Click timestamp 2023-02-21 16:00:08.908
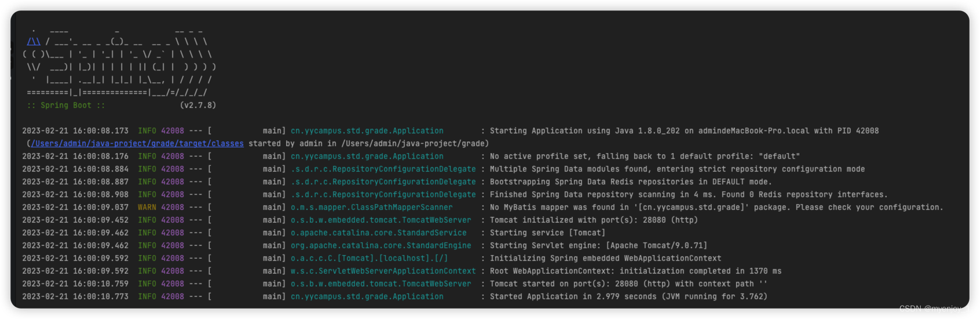 [75, 194]
